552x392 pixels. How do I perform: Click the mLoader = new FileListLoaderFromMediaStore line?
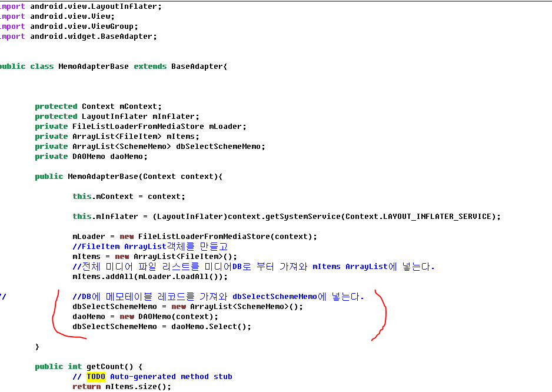tap(195, 237)
